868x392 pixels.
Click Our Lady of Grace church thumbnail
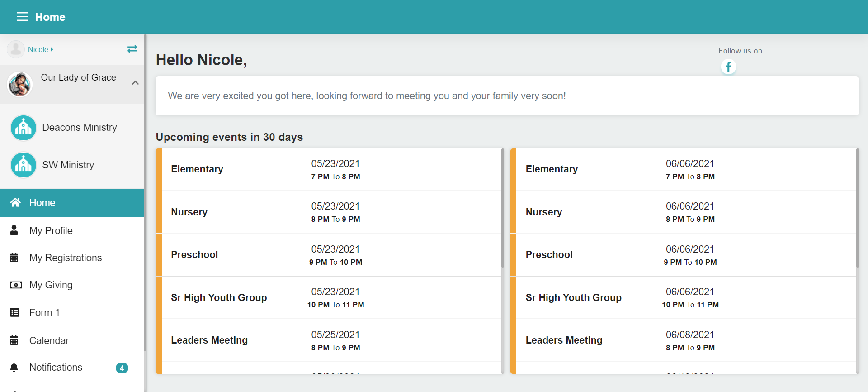[20, 84]
